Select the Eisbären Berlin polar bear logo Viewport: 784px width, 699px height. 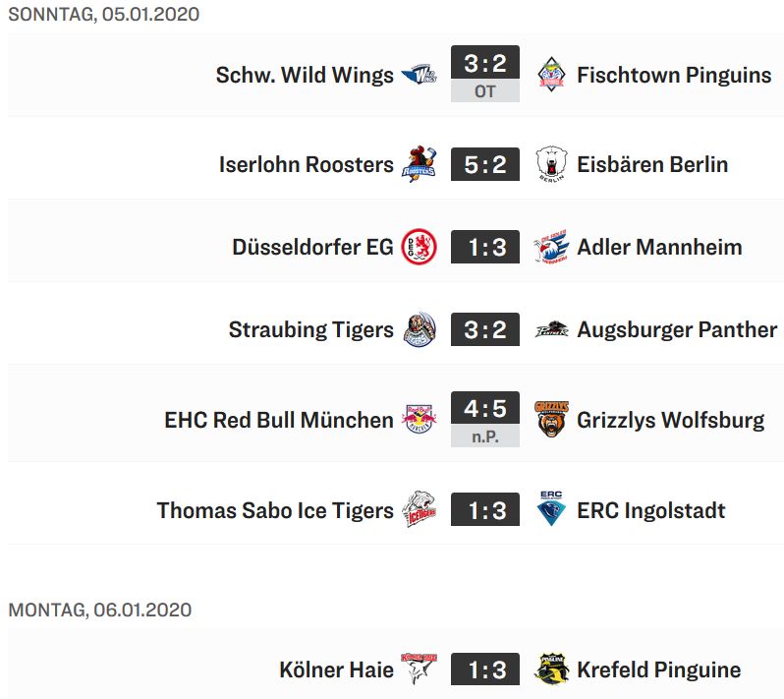click(551, 164)
